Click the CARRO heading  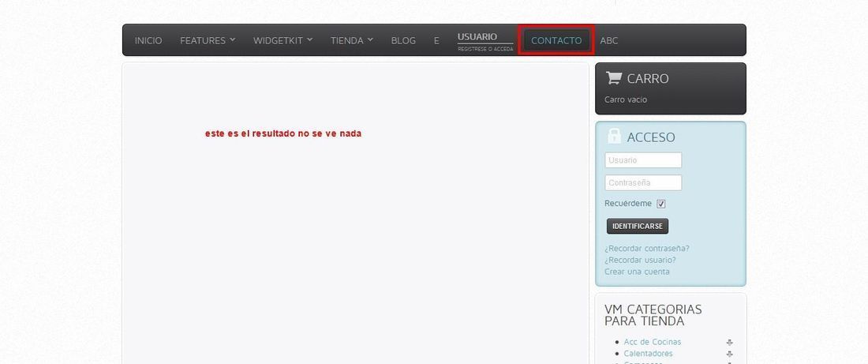648,79
